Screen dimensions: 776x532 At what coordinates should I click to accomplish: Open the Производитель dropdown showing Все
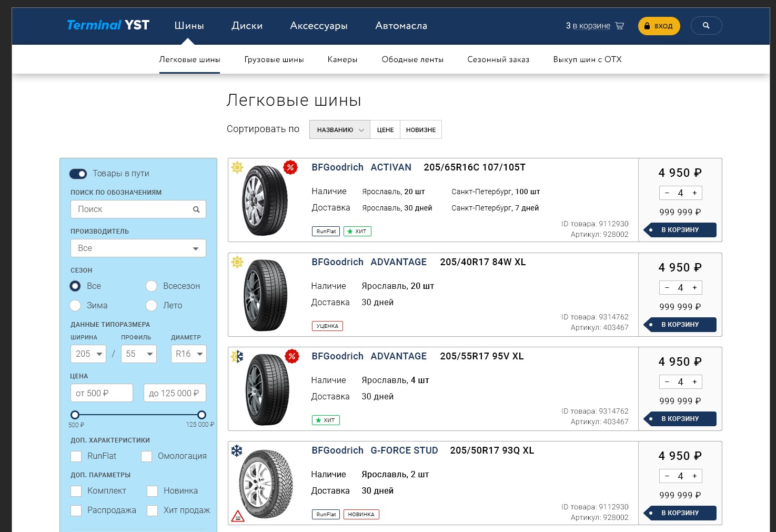[138, 248]
